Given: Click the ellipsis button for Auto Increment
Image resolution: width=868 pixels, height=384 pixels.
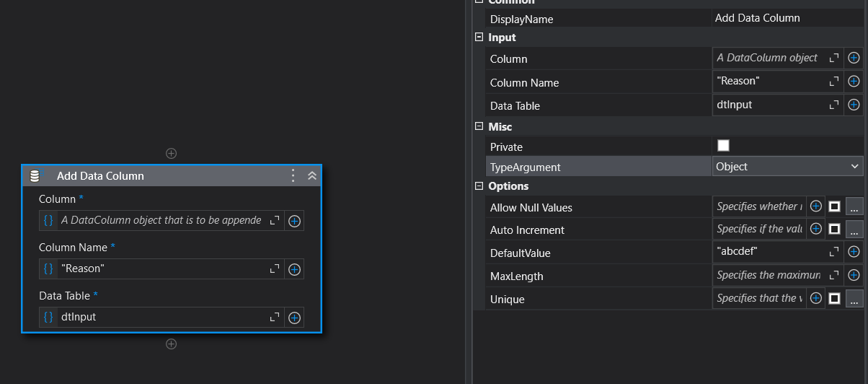Looking at the screenshot, I should [854, 230].
